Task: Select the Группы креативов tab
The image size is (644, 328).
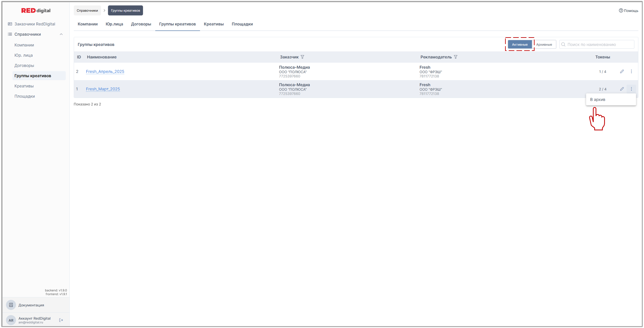Action: [x=178, y=24]
